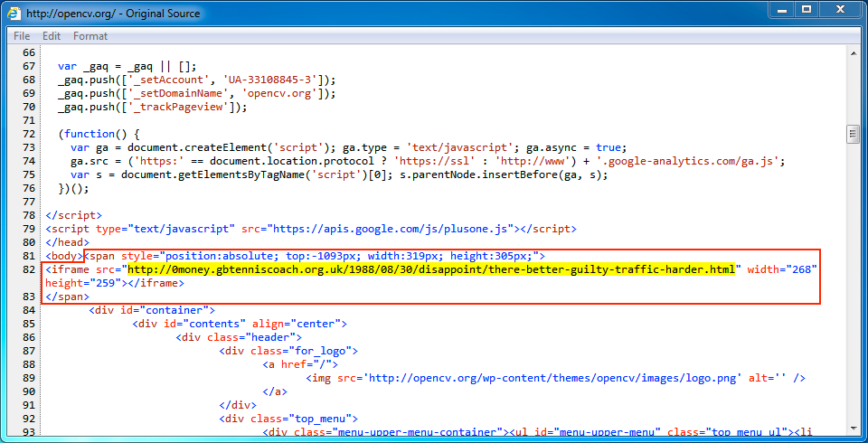Click the vertical scrollbar thumb
The height and width of the screenshot is (443, 868).
coord(852,135)
